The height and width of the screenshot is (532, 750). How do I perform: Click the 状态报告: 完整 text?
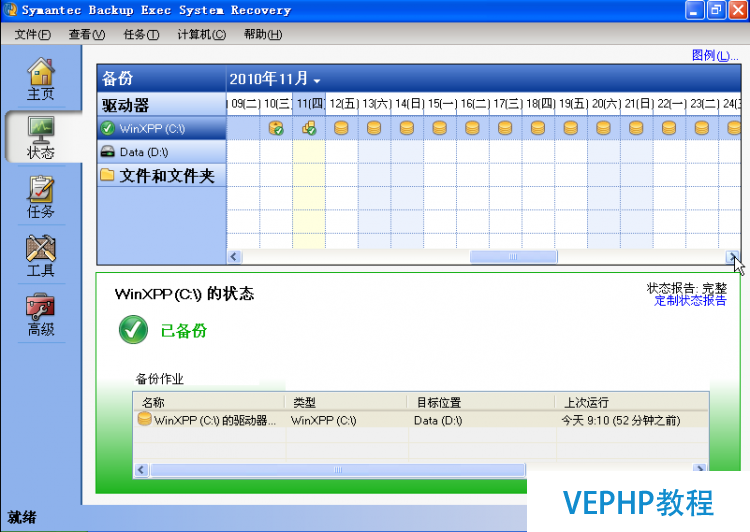click(x=686, y=288)
